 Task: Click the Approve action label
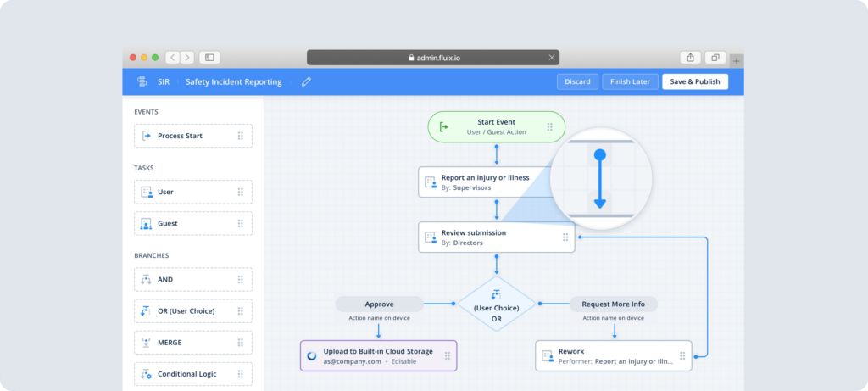click(379, 304)
